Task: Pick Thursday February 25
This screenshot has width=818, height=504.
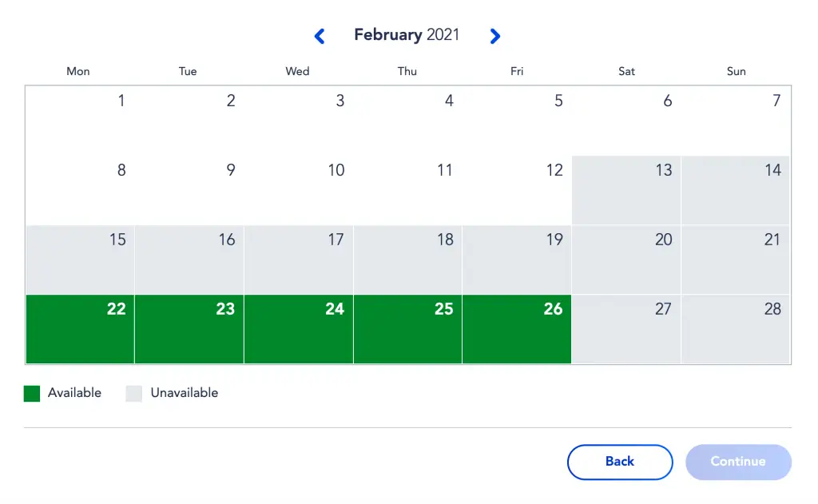Action: [x=408, y=329]
